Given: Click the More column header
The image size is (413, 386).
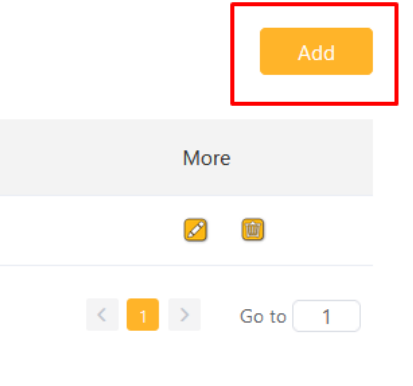Looking at the screenshot, I should pos(206,158).
